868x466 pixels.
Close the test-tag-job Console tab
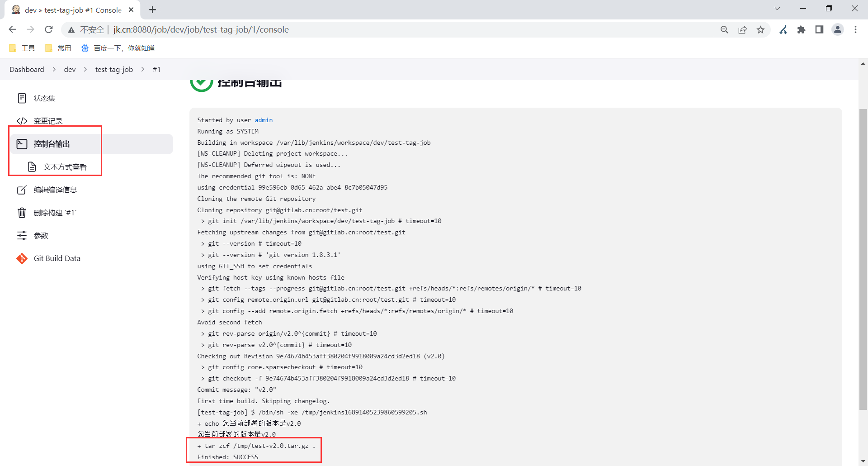pyautogui.click(x=131, y=10)
